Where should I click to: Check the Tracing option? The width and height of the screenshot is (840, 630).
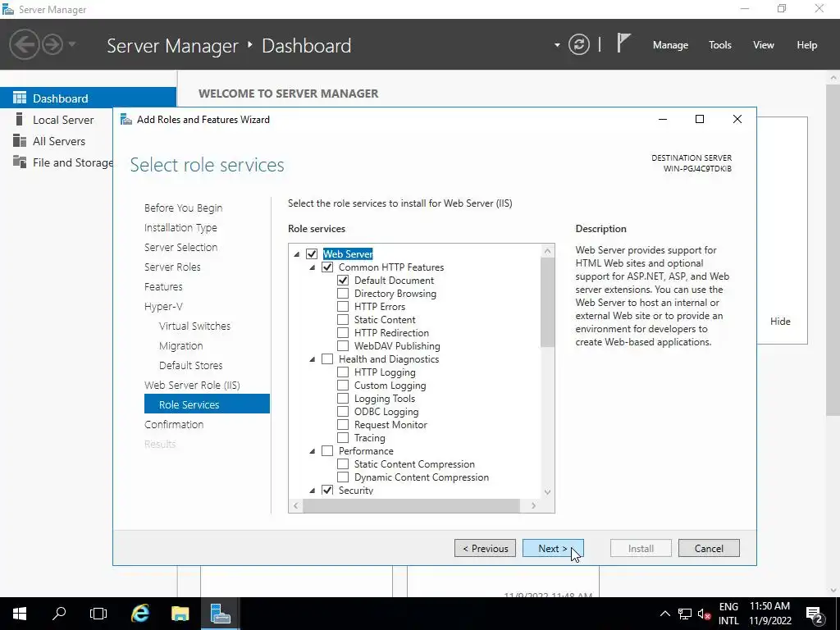pos(343,438)
